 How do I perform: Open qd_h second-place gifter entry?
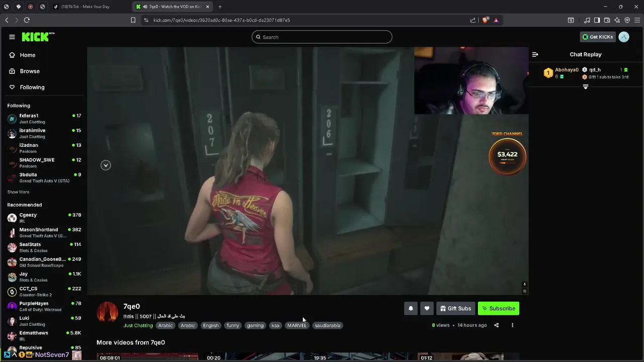[605, 70]
